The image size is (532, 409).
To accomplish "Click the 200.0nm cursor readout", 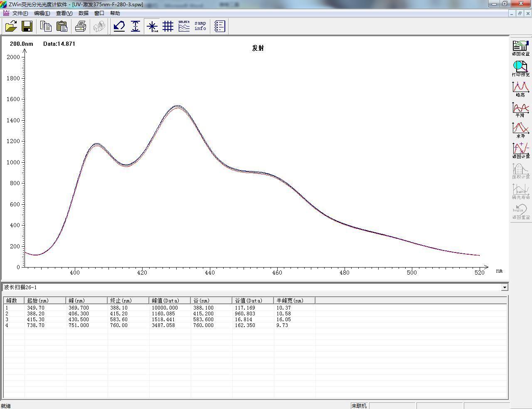I will pos(22,44).
